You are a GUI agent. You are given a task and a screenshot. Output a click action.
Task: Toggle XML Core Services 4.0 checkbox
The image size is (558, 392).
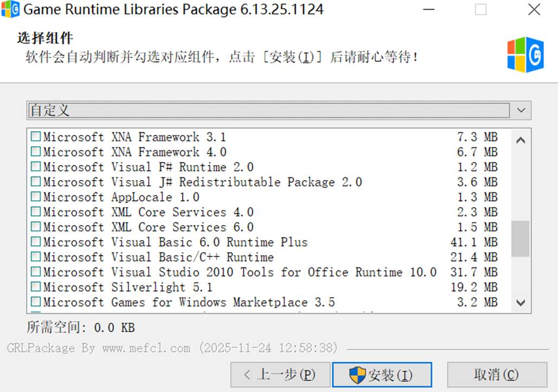coord(36,211)
